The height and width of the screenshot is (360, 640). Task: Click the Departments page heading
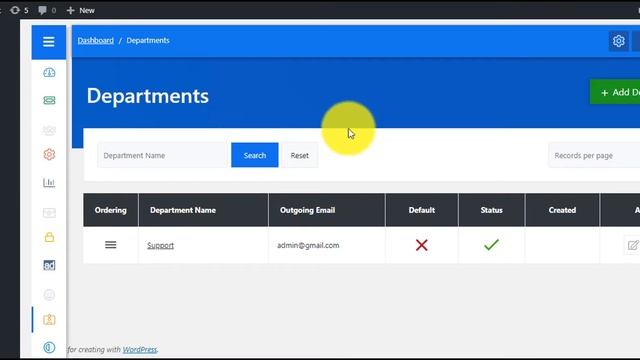point(148,96)
